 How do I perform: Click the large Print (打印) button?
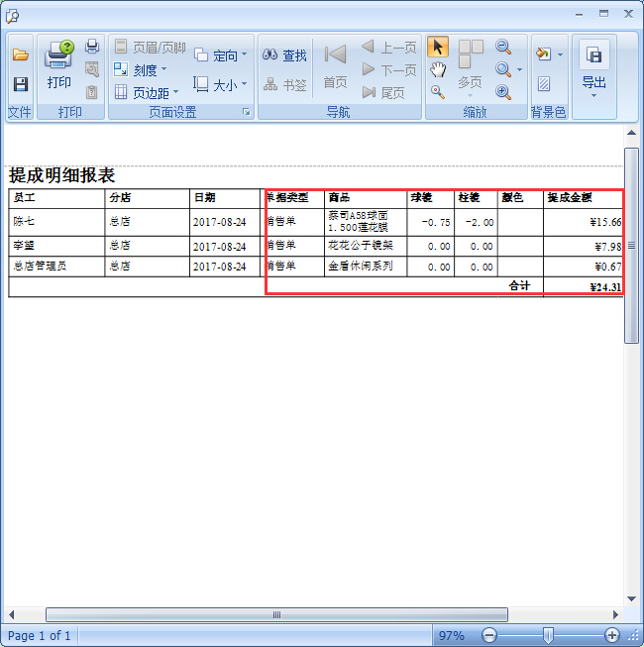pyautogui.click(x=59, y=65)
